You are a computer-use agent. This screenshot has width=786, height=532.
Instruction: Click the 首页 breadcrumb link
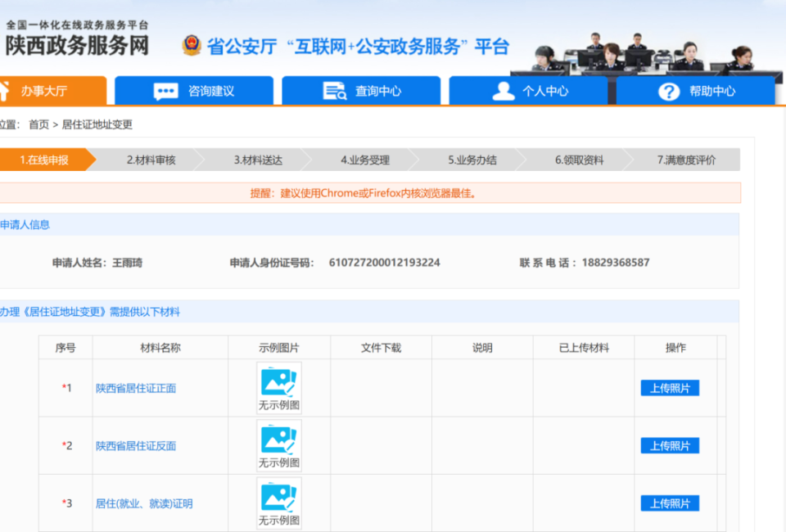coord(38,124)
